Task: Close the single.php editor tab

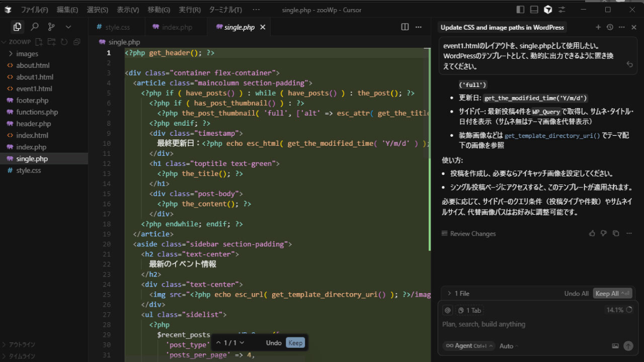Action: click(263, 27)
